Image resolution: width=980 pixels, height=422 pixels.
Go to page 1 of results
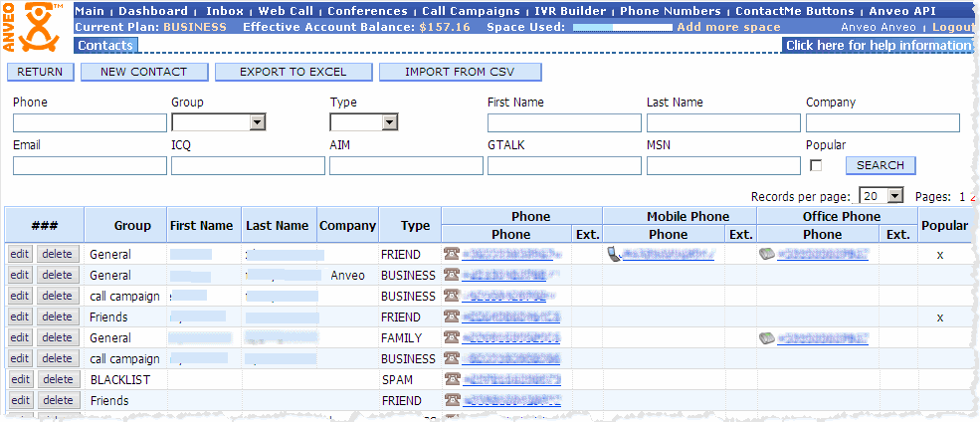click(962, 197)
